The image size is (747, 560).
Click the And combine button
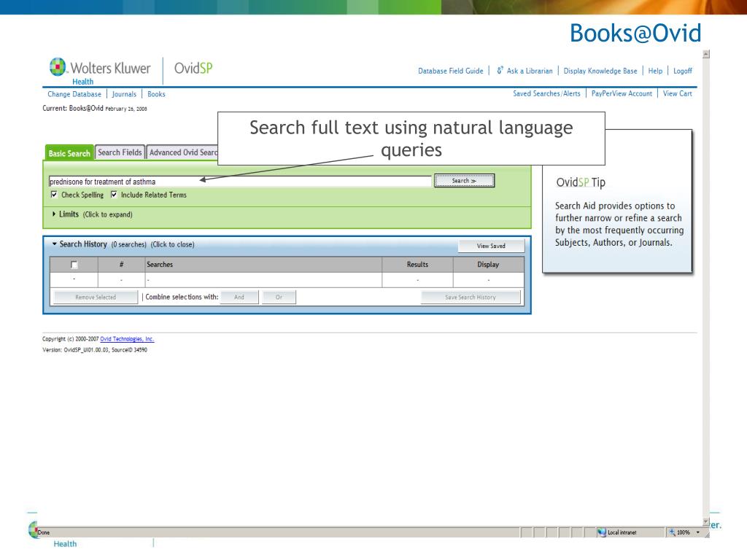239,297
